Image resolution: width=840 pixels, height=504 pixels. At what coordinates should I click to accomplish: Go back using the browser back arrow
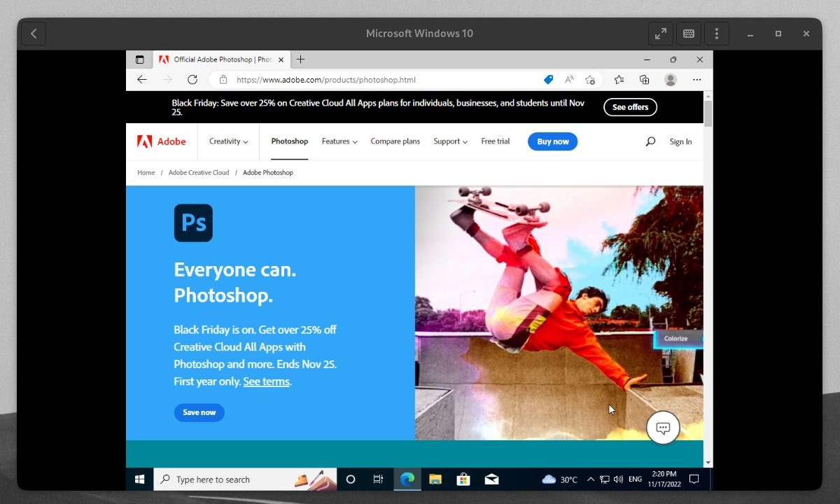point(142,80)
